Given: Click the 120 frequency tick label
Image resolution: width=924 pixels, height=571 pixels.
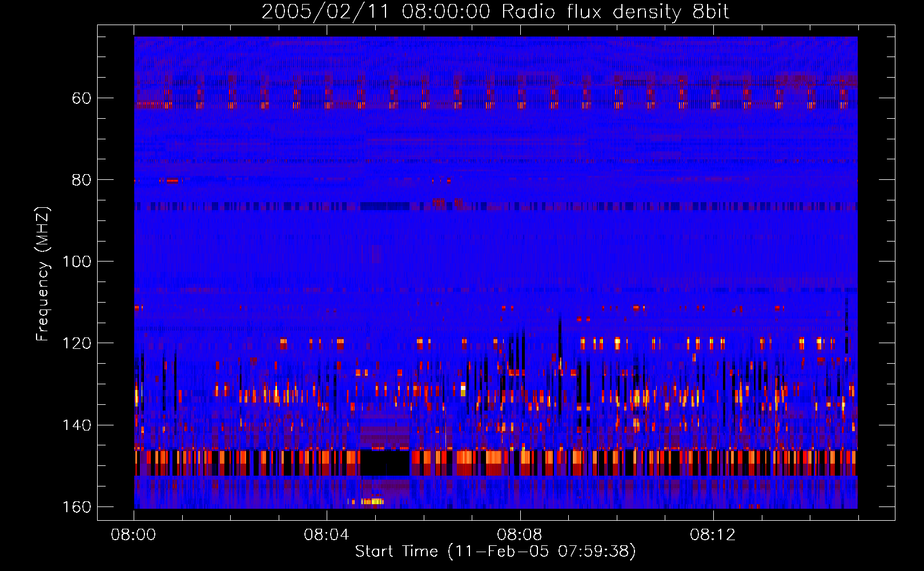Looking at the screenshot, I should [77, 343].
